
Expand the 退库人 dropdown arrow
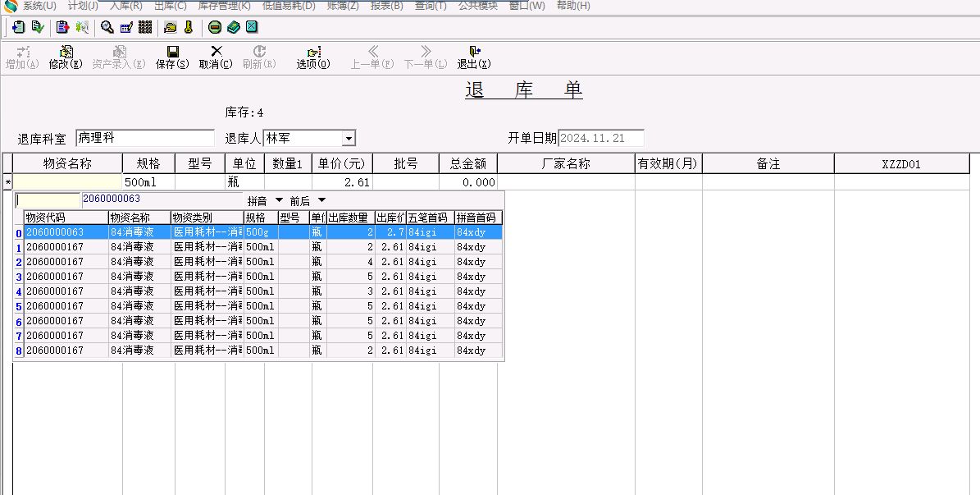point(349,138)
